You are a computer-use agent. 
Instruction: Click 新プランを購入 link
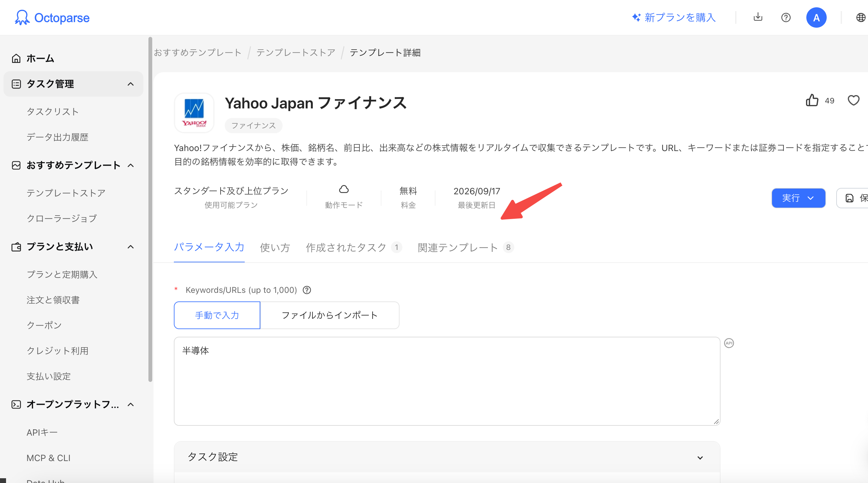(674, 17)
